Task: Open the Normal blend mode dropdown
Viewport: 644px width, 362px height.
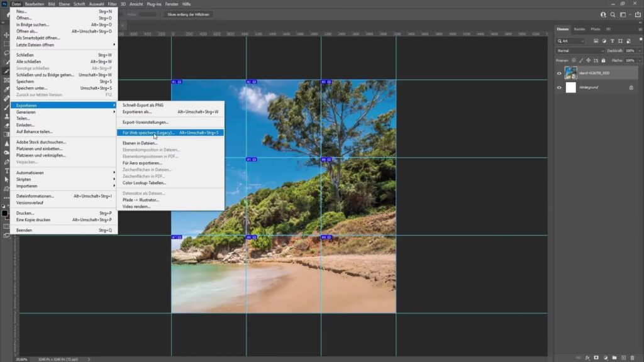Action: pyautogui.click(x=580, y=50)
